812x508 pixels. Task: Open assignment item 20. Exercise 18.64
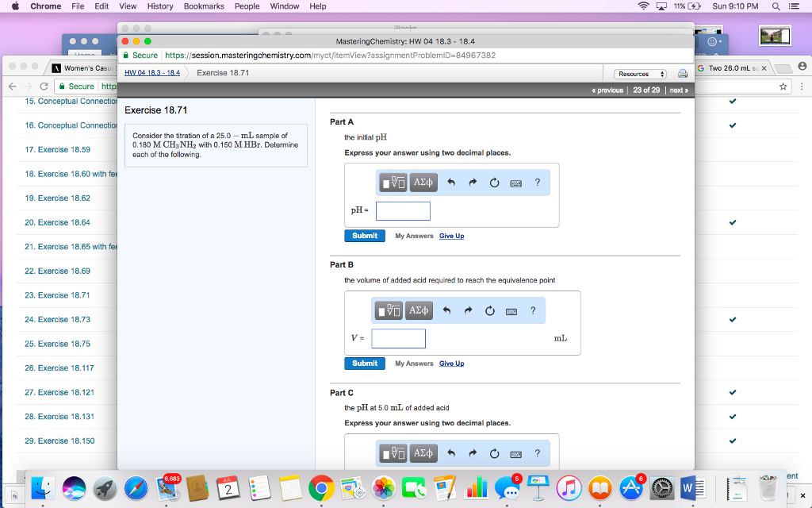click(x=57, y=222)
